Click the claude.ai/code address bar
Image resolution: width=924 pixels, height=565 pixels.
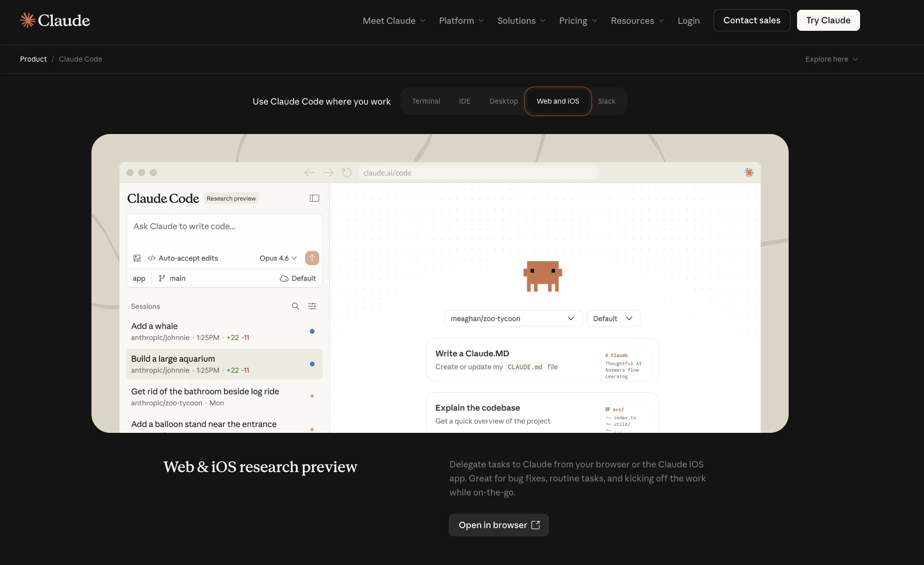pyautogui.click(x=478, y=173)
